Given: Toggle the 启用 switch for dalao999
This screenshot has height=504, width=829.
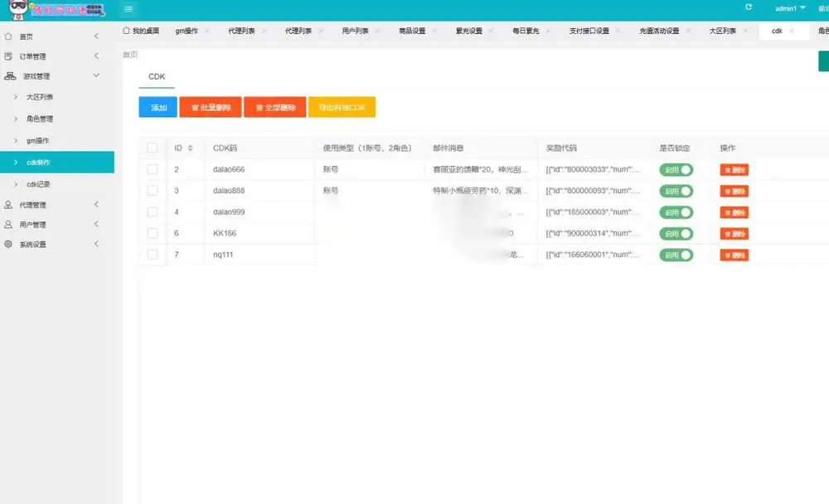Looking at the screenshot, I should coord(676,212).
